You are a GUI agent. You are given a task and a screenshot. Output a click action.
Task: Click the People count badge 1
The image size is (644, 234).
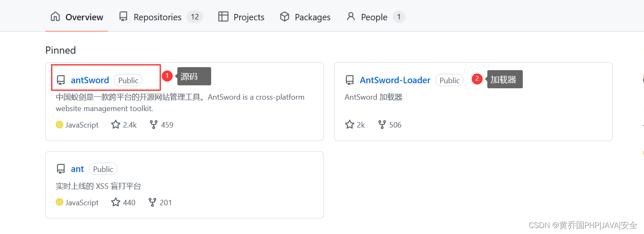click(x=399, y=17)
